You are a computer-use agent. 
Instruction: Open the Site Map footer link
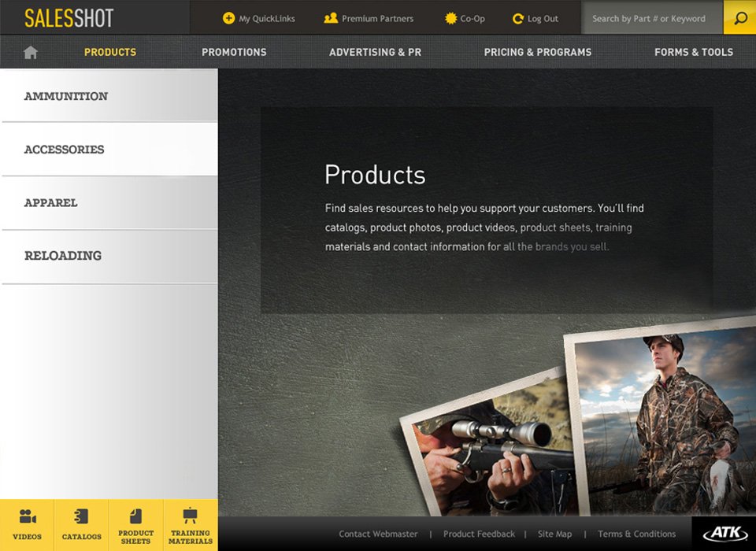coord(555,534)
